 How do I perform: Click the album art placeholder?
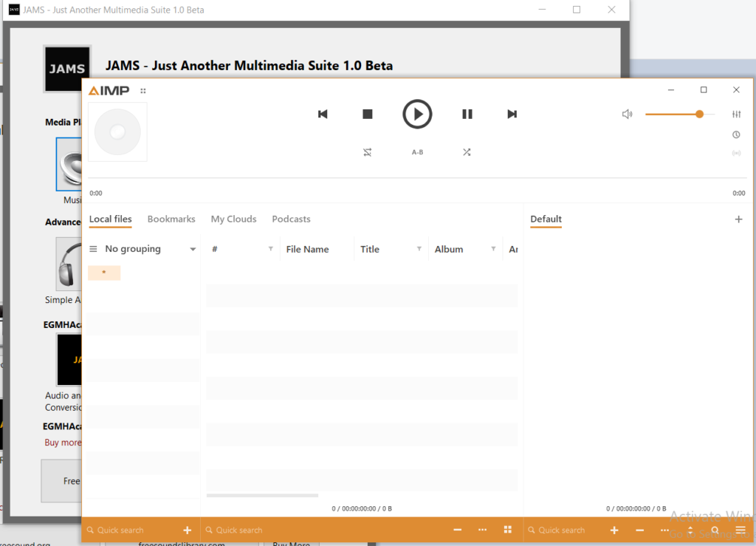pos(117,132)
